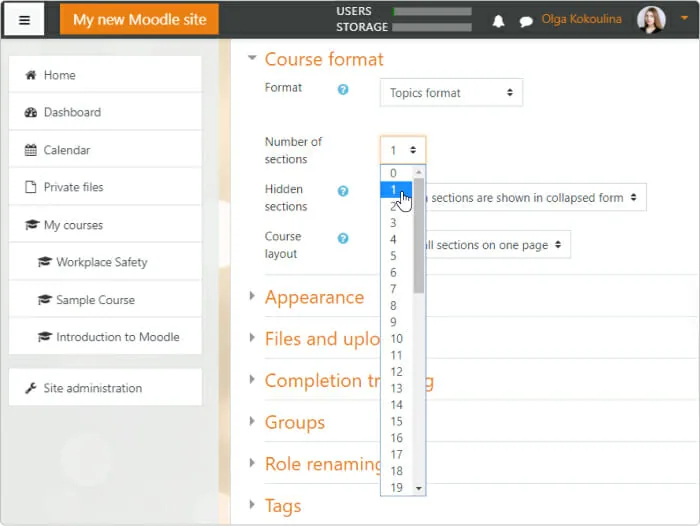Click the help icon next to Format

pyautogui.click(x=343, y=89)
